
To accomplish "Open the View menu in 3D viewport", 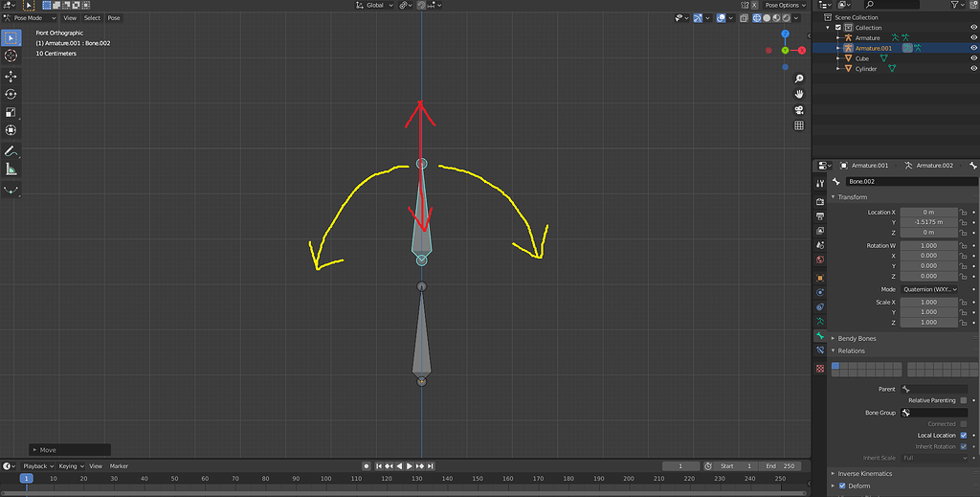I will [70, 18].
